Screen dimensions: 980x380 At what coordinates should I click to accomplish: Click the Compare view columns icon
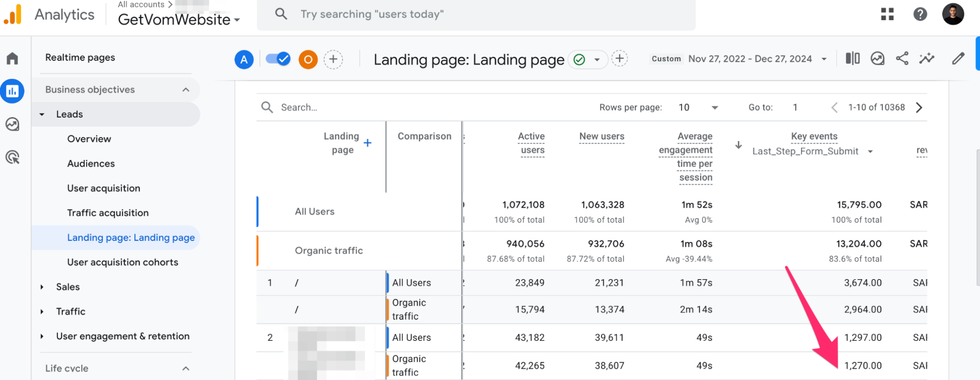[852, 59]
